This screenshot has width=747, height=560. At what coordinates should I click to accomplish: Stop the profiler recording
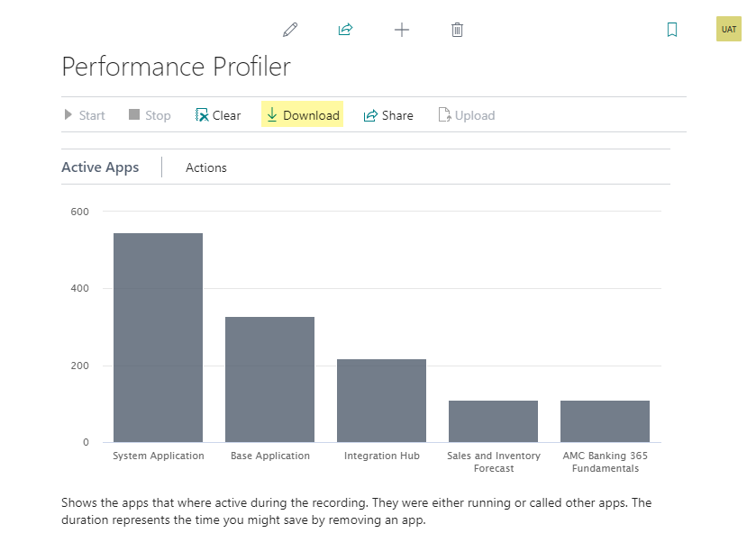click(150, 115)
